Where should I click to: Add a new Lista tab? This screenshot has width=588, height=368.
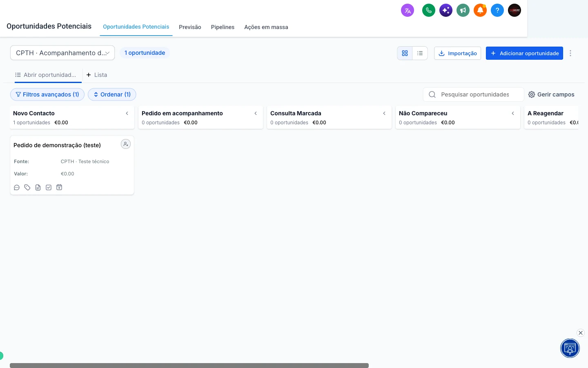pos(97,75)
